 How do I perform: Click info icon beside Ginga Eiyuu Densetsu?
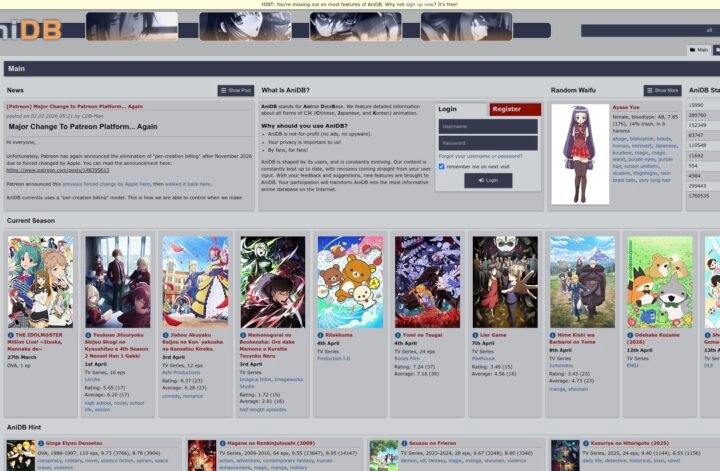[x=39, y=441]
